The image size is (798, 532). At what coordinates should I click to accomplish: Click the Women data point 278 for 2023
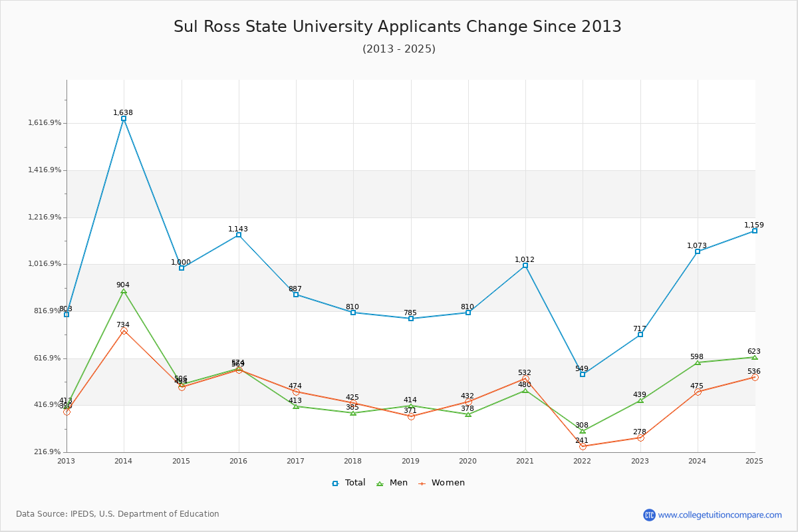pyautogui.click(x=640, y=438)
